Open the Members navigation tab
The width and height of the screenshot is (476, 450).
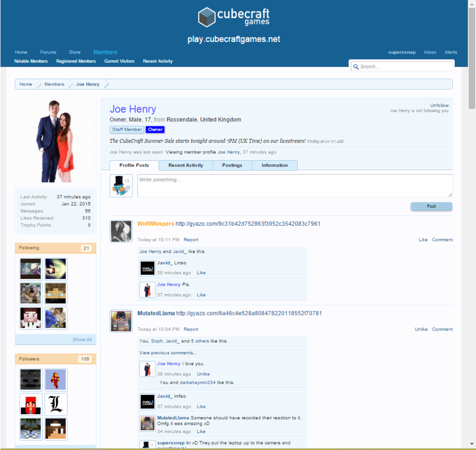[105, 52]
